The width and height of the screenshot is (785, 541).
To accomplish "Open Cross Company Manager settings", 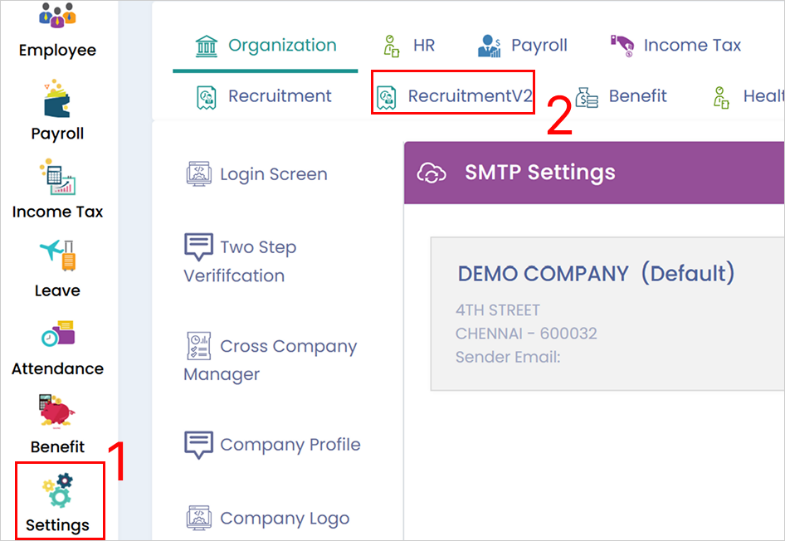I will coord(270,359).
